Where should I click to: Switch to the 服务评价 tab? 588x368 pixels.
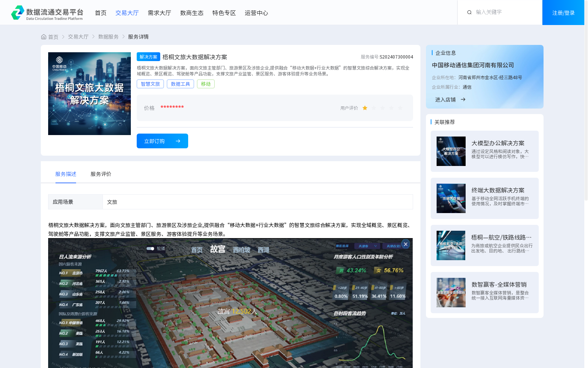point(101,174)
